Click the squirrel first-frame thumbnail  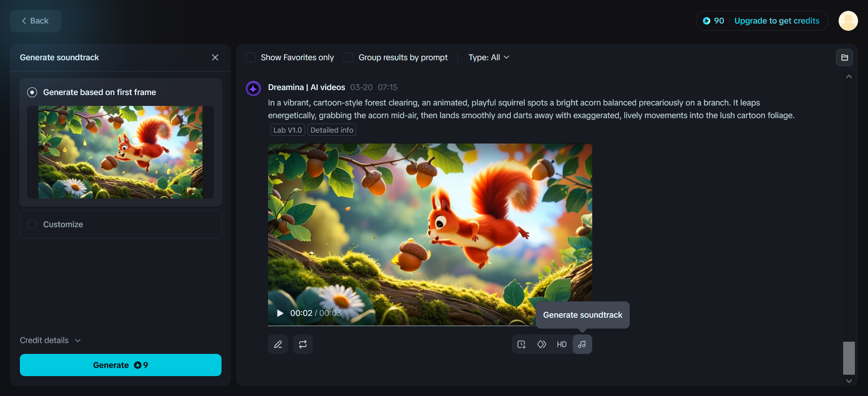click(120, 152)
